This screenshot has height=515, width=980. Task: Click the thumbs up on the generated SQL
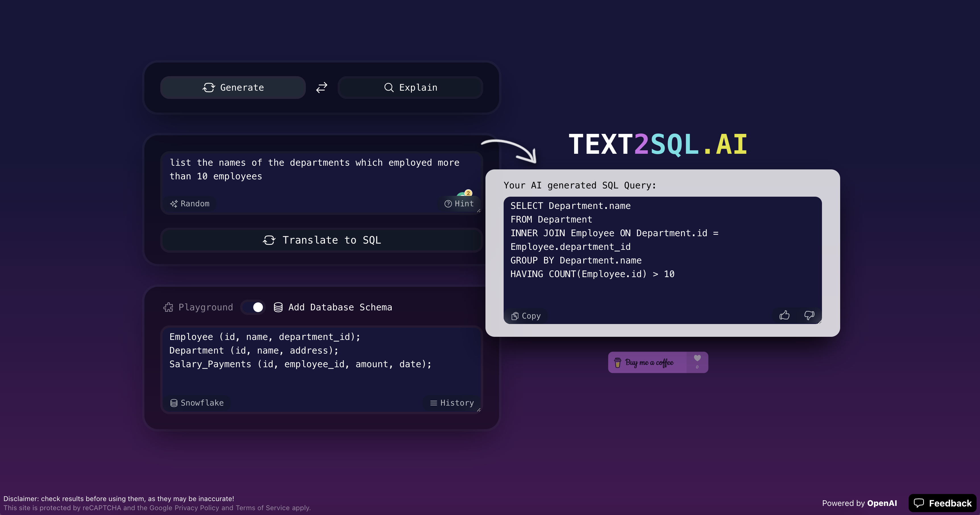click(x=785, y=315)
